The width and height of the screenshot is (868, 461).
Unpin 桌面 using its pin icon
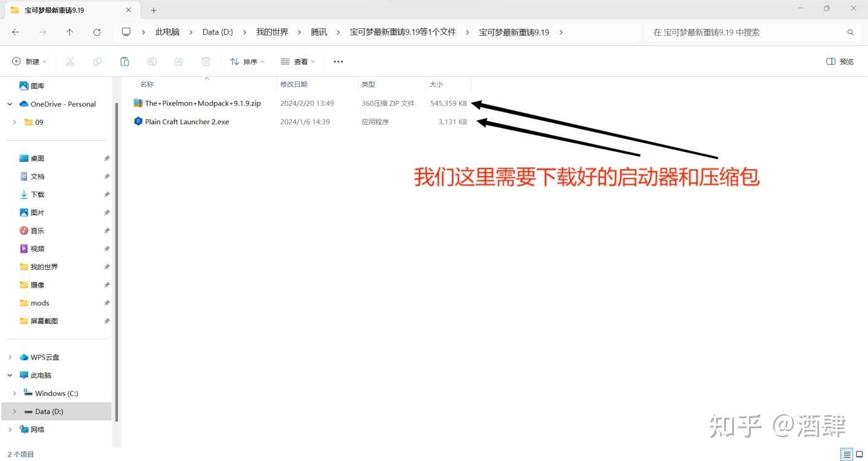click(x=106, y=159)
